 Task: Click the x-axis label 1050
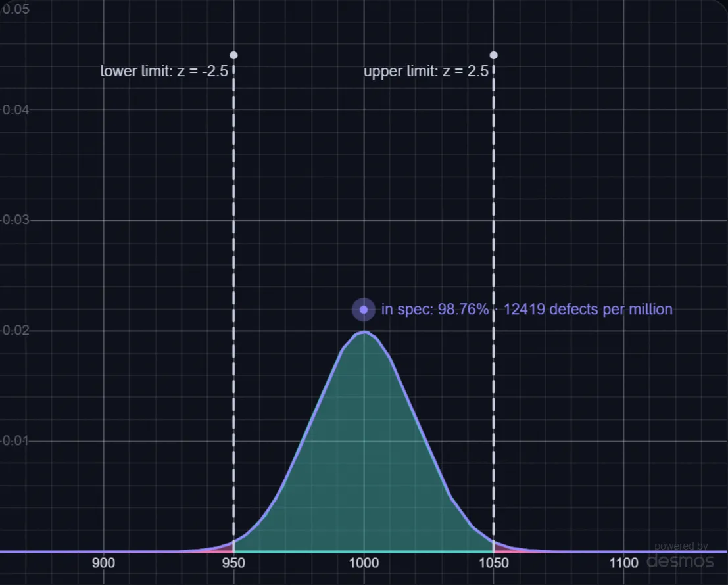click(493, 563)
